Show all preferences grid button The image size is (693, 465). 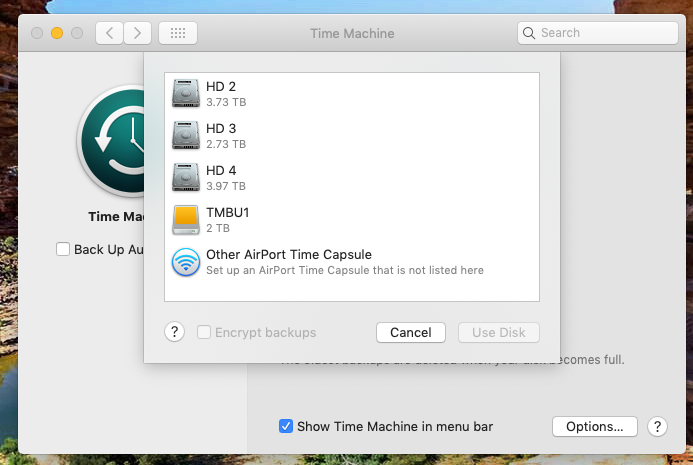click(x=178, y=33)
